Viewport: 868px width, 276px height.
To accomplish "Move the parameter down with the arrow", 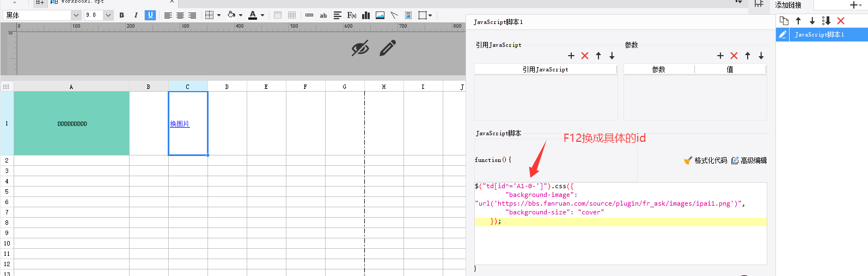I will [761, 56].
